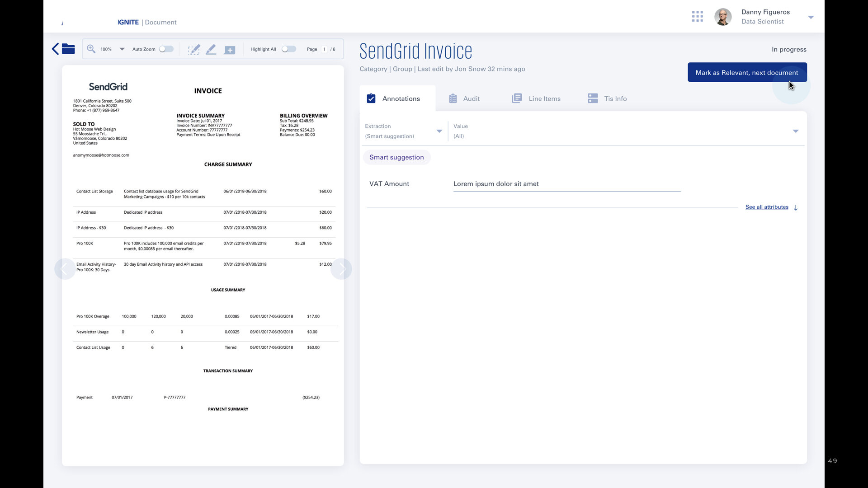Switch to the Audit tab
Image resolution: width=868 pixels, height=488 pixels.
[464, 99]
